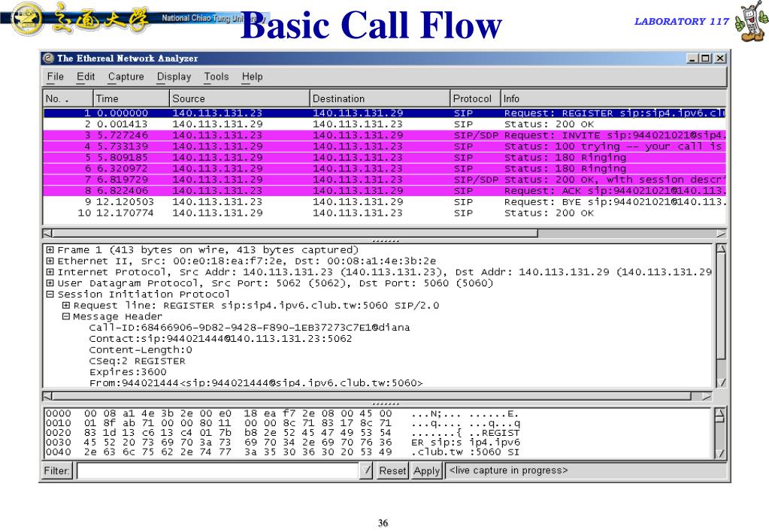The width and height of the screenshot is (769, 532).
Task: Select packet 2 Status 200 OK row
Action: [385, 125]
